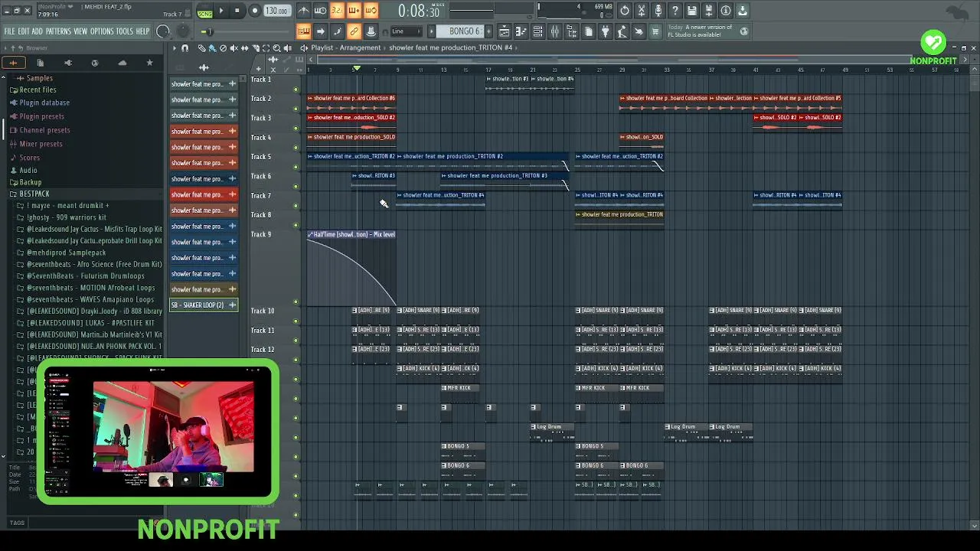
Task: Open the VIEW menu
Action: click(80, 31)
